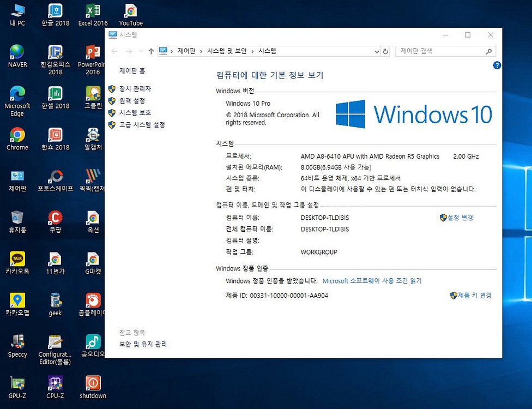Open the GPU-Z desktop icon
Viewport: 532px width, 409px height.
point(17,387)
